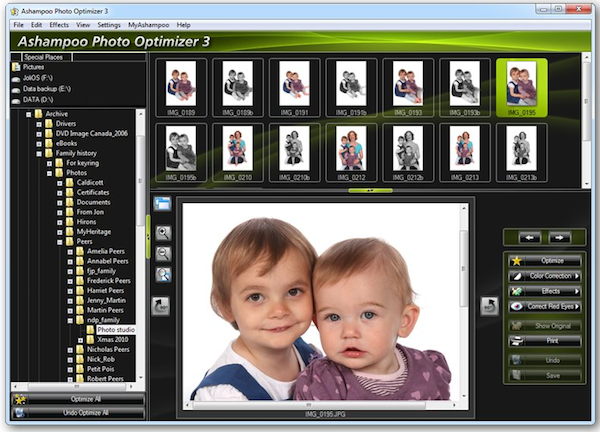Viewport: 600px width, 432px height.
Task: Go to the previous image arrow
Action: point(531,237)
